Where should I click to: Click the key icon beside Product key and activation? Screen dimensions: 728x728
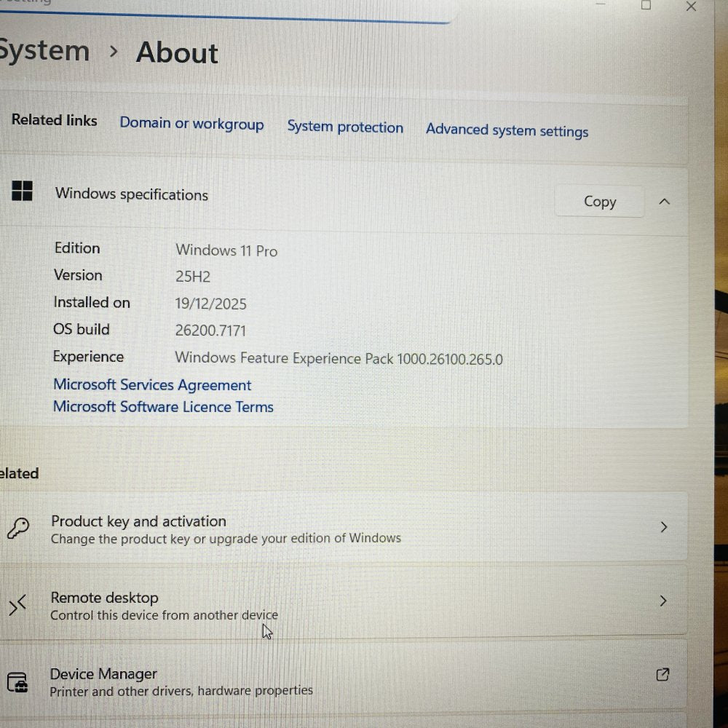[x=19, y=528]
